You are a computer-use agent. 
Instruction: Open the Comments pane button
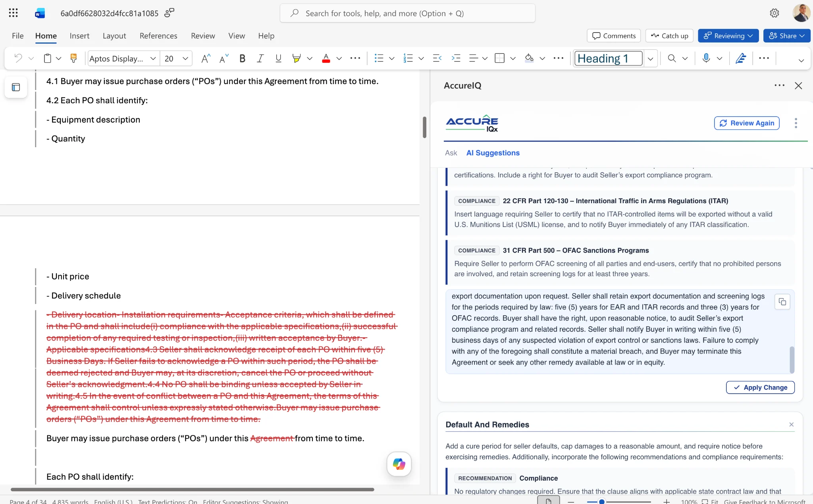[614, 36]
